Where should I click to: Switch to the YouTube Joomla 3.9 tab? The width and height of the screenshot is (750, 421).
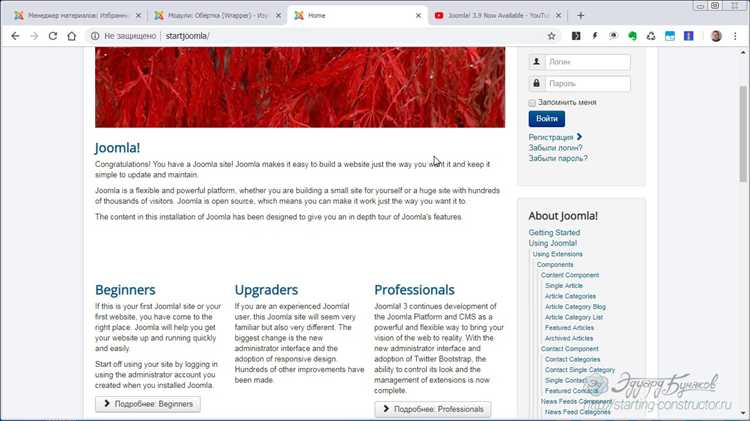(x=497, y=15)
